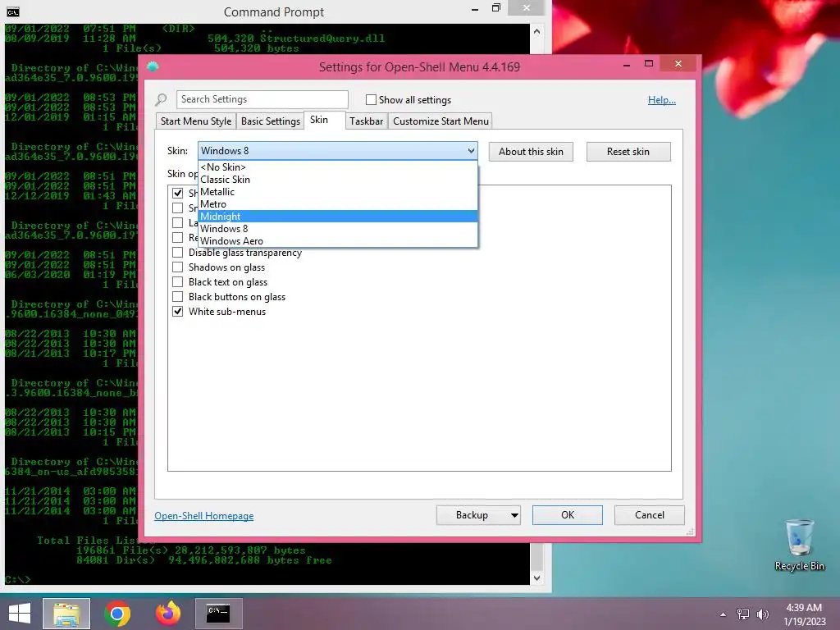This screenshot has height=630, width=840.
Task: Click the Windows Start button on taskbar
Action: click(20, 614)
